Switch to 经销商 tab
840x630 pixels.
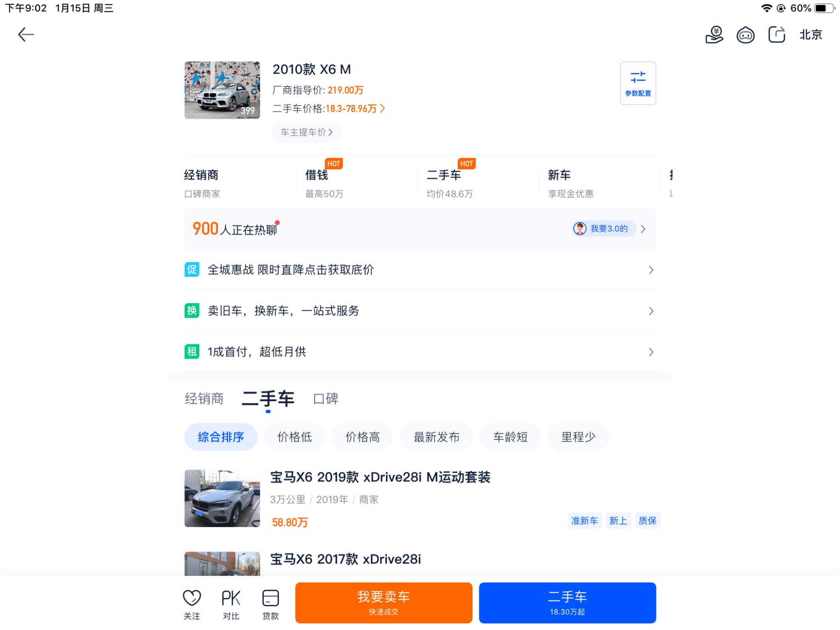tap(204, 399)
